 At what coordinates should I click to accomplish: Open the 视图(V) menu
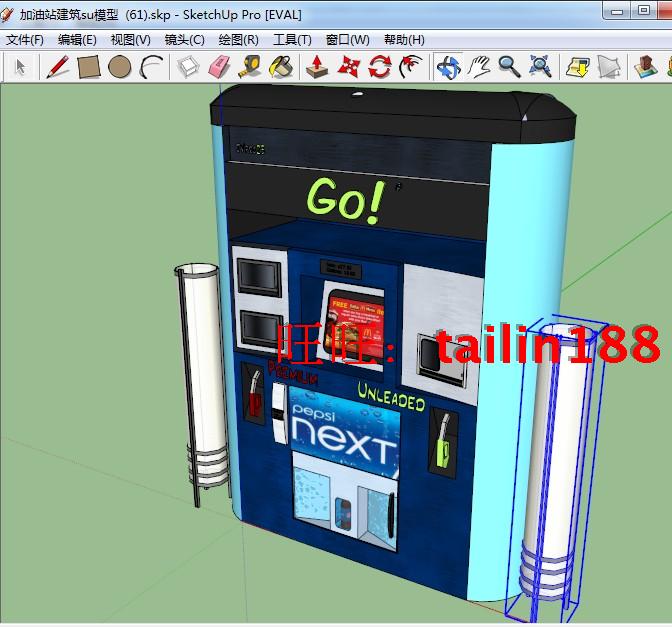pyautogui.click(x=131, y=40)
